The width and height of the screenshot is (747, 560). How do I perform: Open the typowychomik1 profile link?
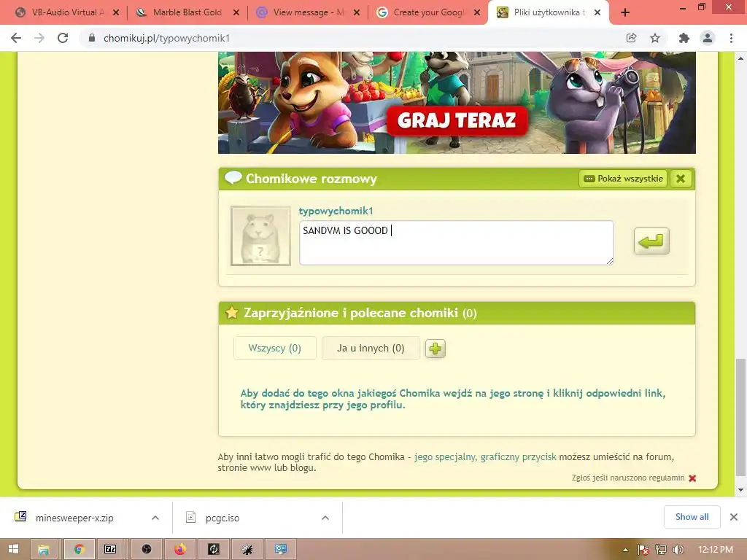pyautogui.click(x=336, y=211)
